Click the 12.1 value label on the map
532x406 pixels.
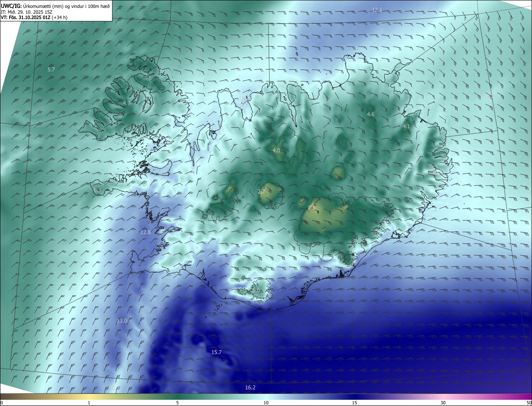377,10
